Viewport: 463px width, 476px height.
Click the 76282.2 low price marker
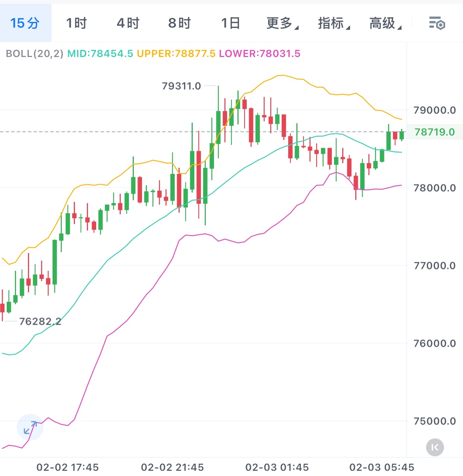(40, 321)
